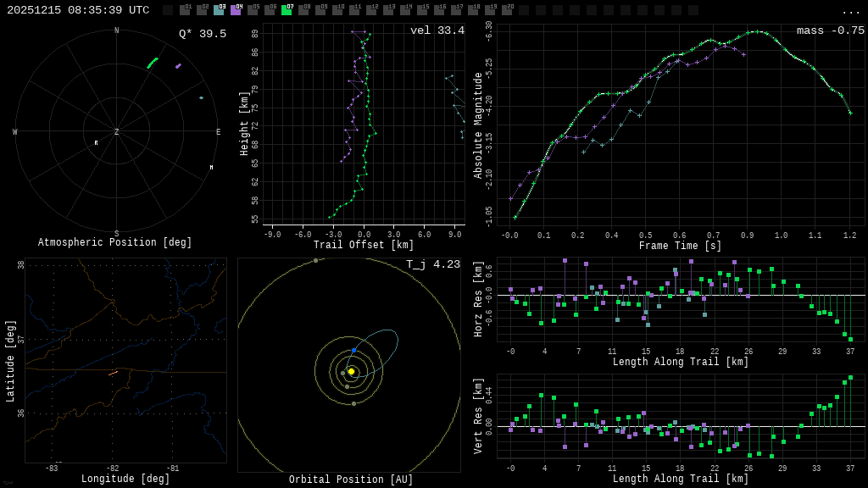Screen dimensions: 868x488
Task: Select the station 20 indicator box
Action: pyautogui.click(x=507, y=10)
